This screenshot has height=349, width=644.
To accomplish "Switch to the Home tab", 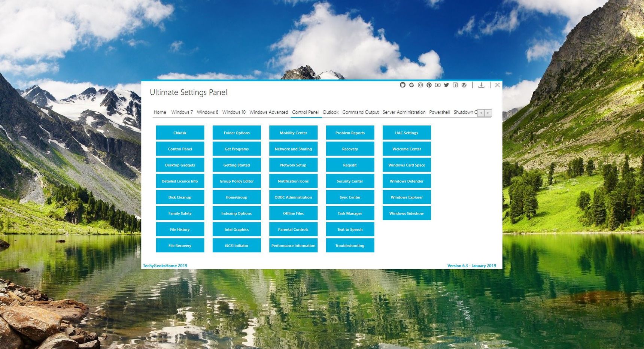I will [160, 112].
